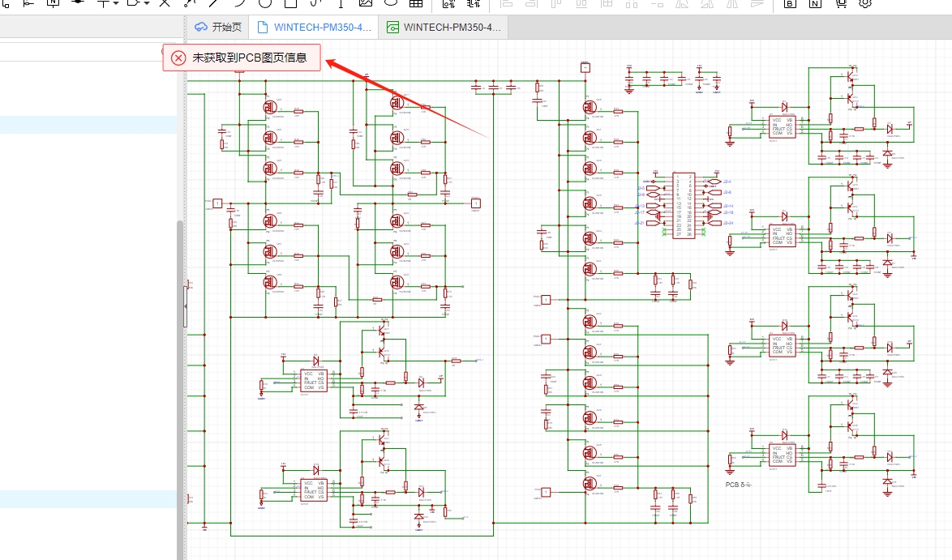Screen dimensions: 952x560
Task: Select the no-connect flag X tool
Action: coord(165,3)
